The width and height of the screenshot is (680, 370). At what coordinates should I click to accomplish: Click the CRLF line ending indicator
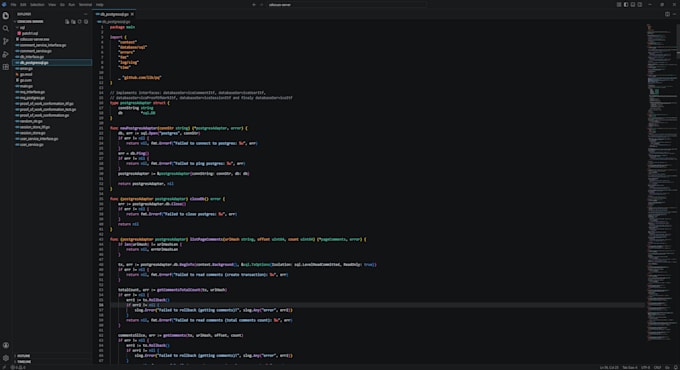tap(657, 367)
